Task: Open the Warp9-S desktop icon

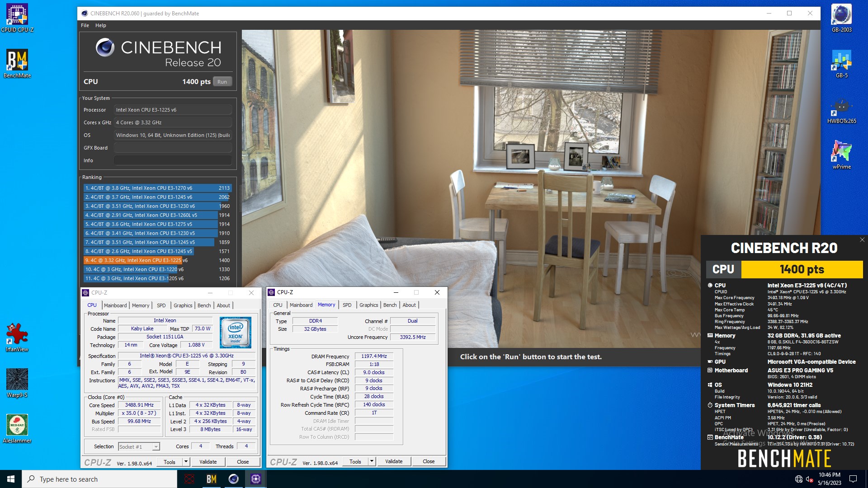Action: pos(17,383)
